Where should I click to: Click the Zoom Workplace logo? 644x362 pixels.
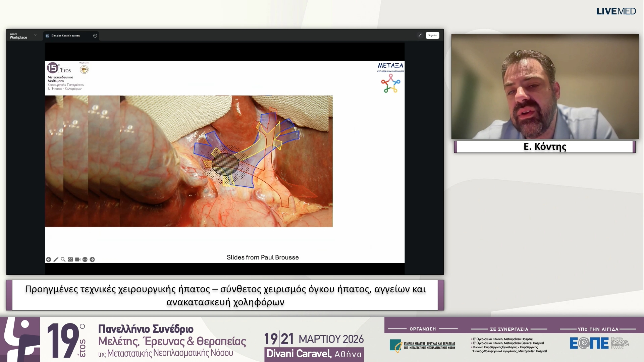pyautogui.click(x=18, y=36)
